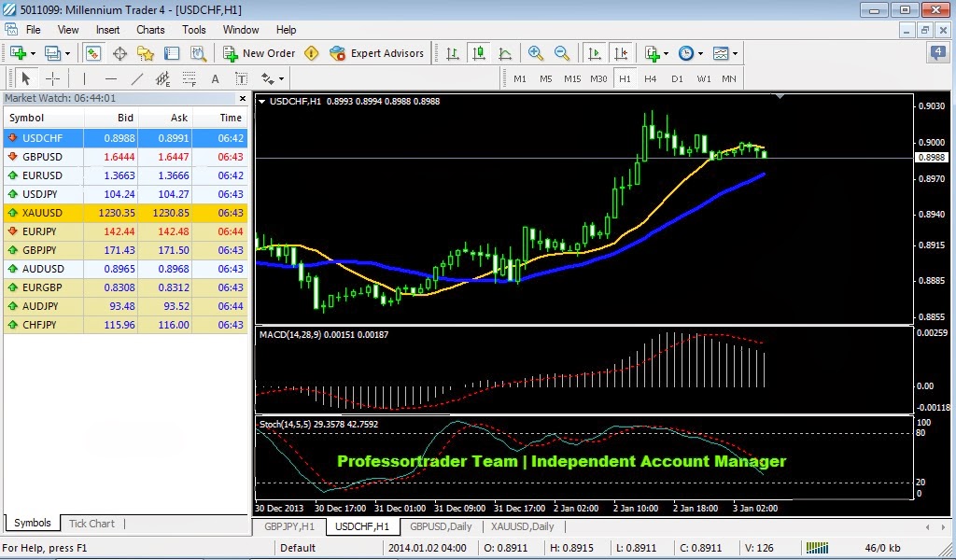Select the Text tool (A icon)
Screen dimensions: 956x560
[215, 78]
